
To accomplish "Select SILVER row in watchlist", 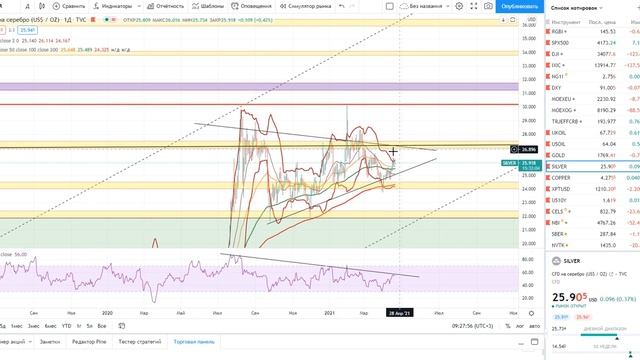I will pos(593,167).
